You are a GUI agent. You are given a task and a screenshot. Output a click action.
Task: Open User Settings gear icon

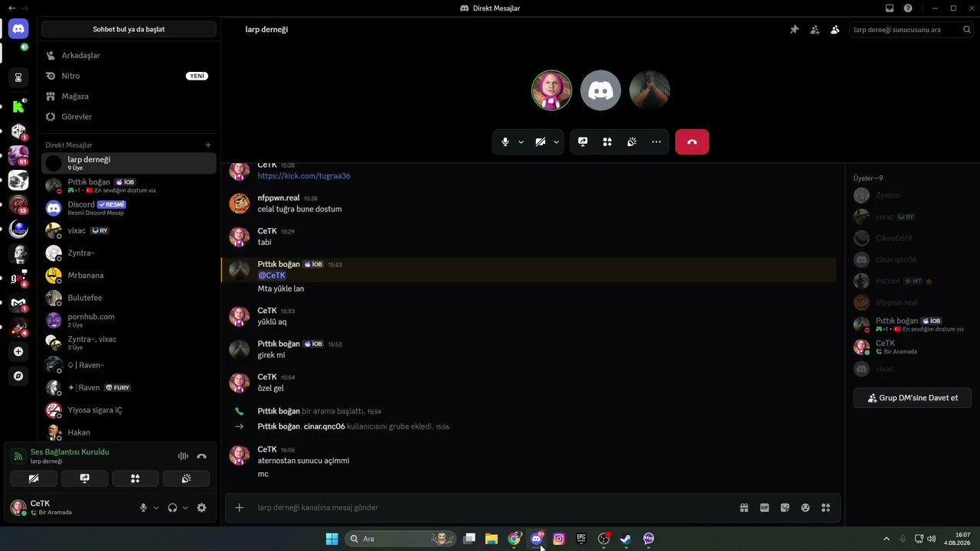(201, 507)
